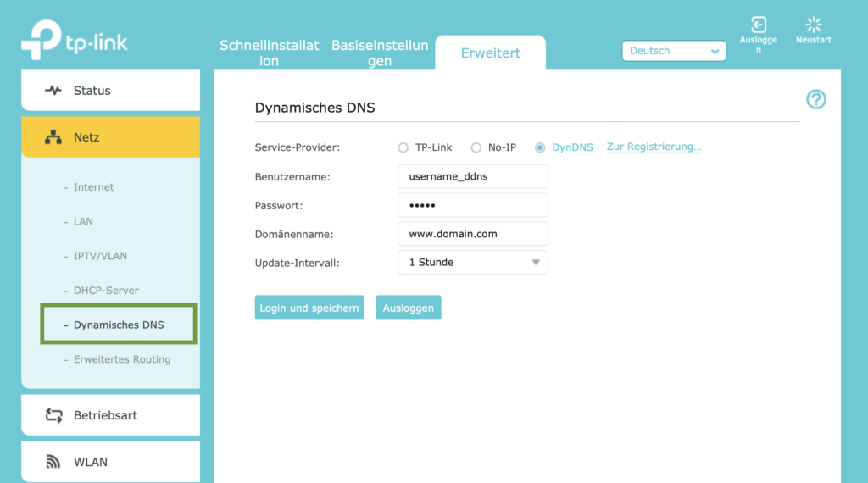868x483 pixels.
Task: Open Erweitertes Routing menu item
Action: pyautogui.click(x=122, y=359)
